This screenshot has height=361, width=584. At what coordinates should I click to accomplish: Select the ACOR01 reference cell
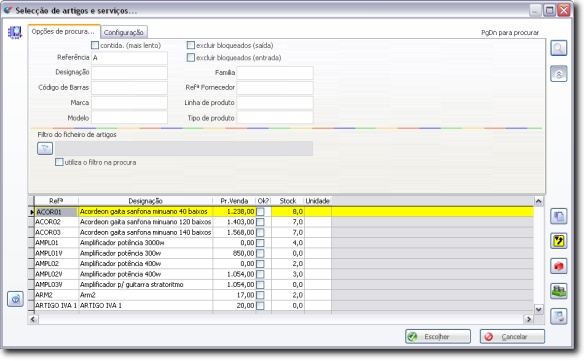point(56,212)
